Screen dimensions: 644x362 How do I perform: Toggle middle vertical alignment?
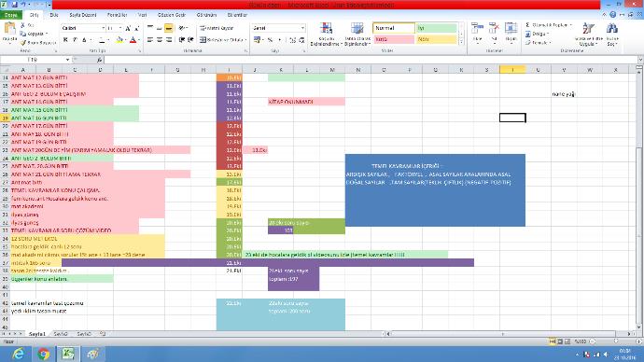160,28
